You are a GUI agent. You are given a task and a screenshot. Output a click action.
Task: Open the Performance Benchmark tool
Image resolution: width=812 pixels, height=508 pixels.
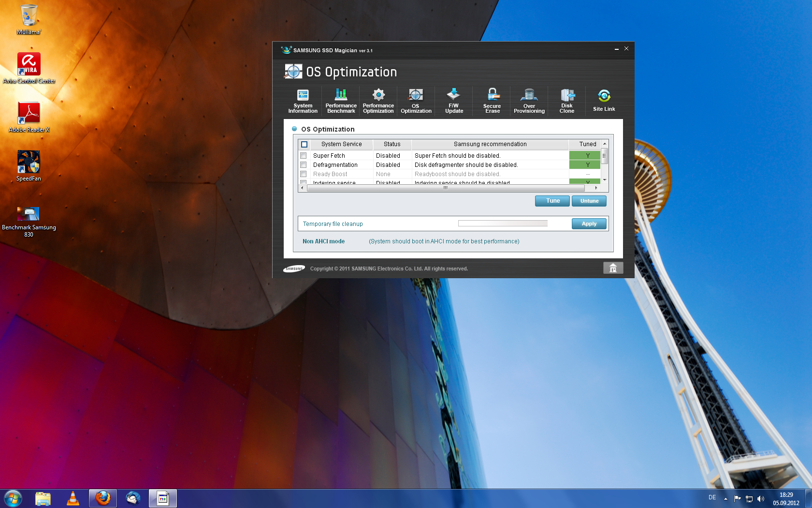point(341,101)
